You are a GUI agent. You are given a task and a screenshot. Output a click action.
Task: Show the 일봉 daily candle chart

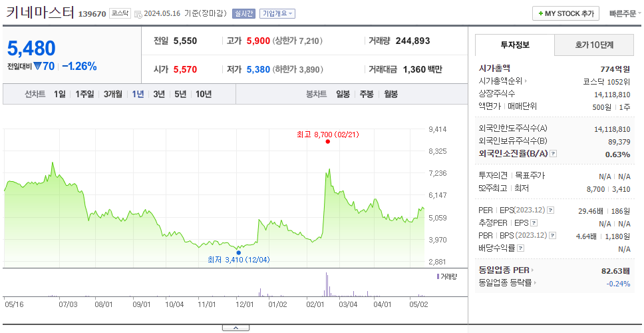point(343,94)
